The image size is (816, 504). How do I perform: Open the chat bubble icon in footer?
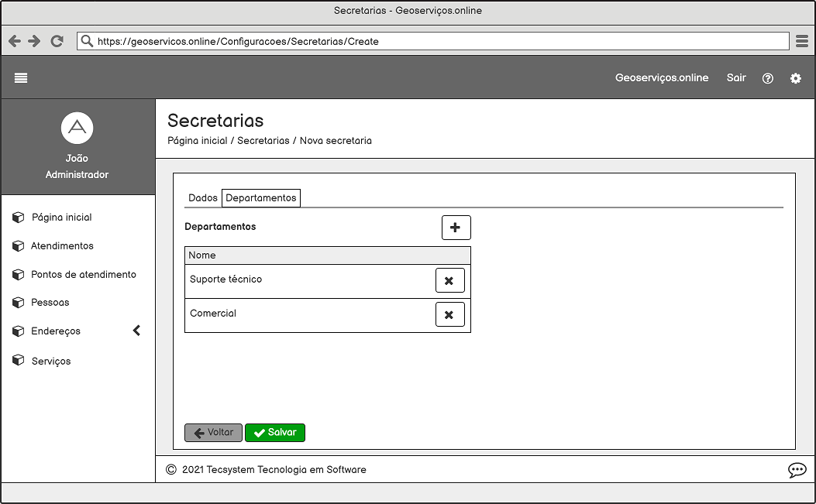point(797,470)
